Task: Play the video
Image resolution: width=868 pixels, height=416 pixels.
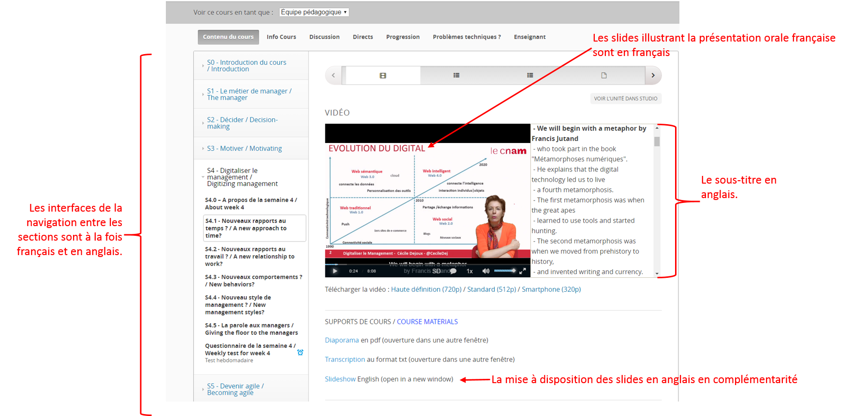Action: [335, 271]
